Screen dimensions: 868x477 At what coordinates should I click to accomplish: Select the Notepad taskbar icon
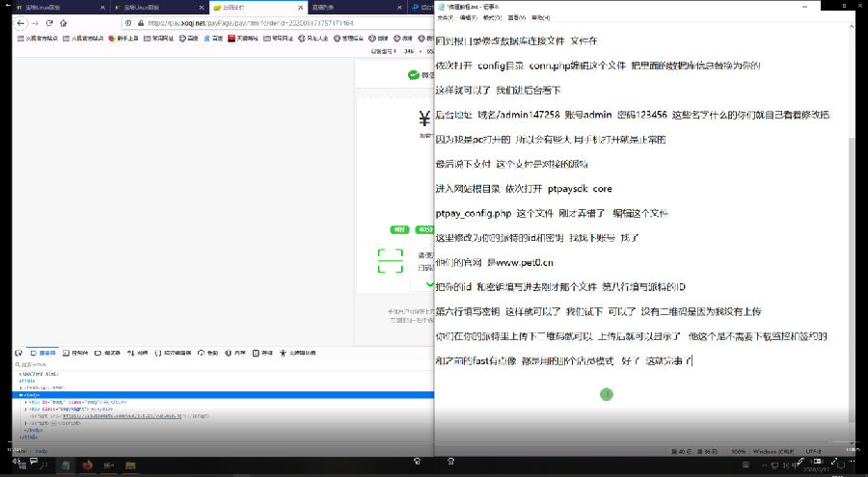66,465
